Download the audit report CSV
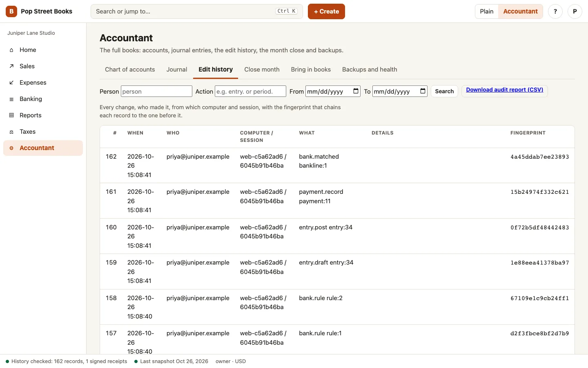Screen dimensions: 588x368 (505, 90)
